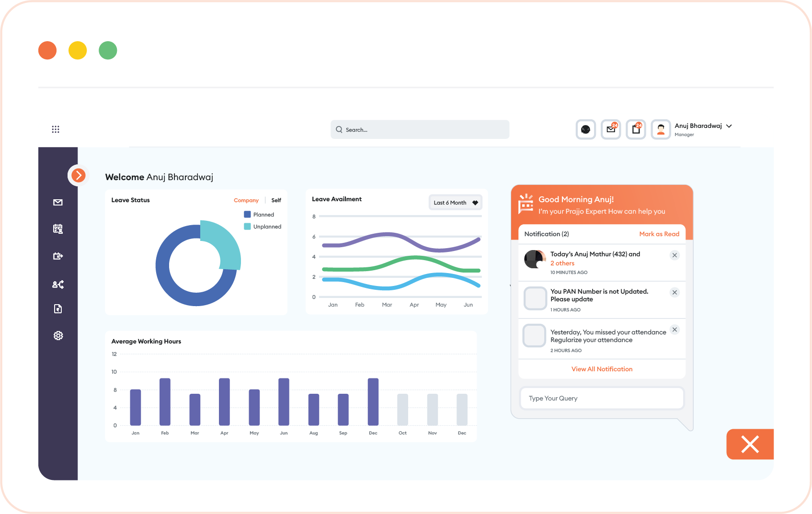Open the document icon in sidebar

click(x=58, y=309)
